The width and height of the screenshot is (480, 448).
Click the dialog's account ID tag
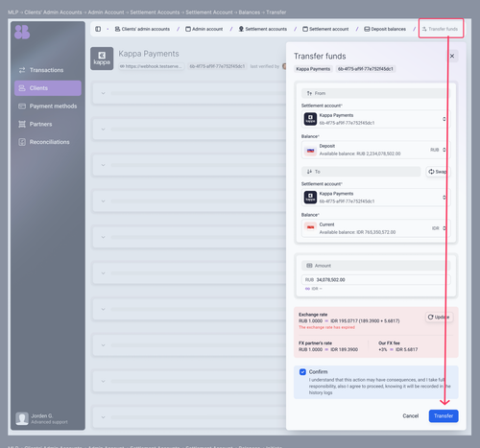[x=366, y=69]
